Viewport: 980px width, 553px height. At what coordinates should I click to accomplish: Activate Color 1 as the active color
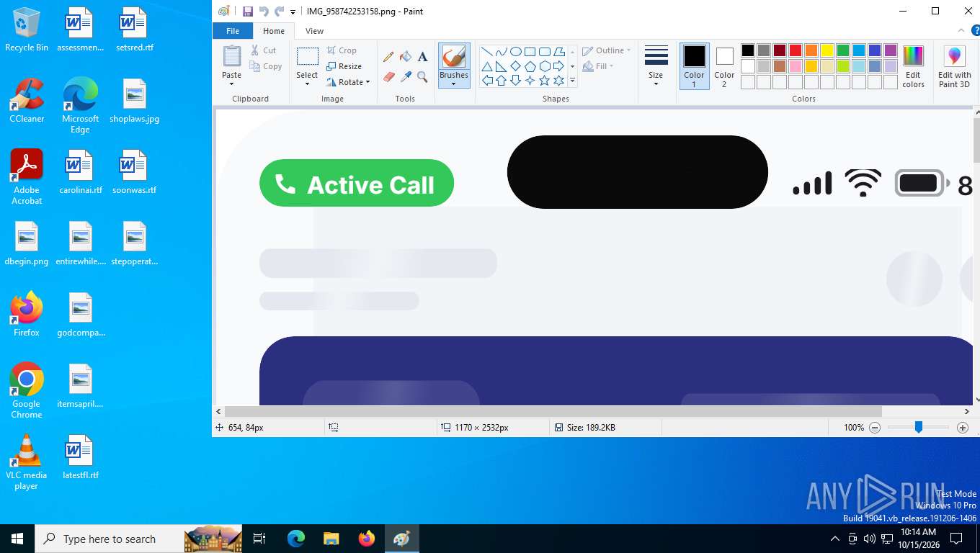pyautogui.click(x=694, y=66)
